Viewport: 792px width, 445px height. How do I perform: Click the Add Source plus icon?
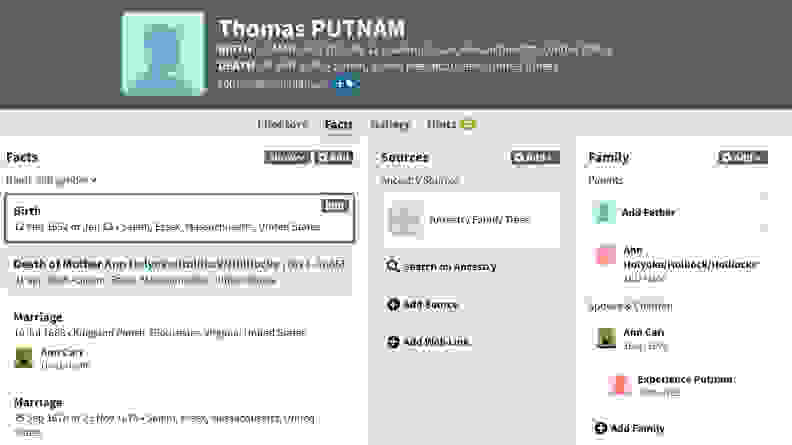[x=393, y=305]
